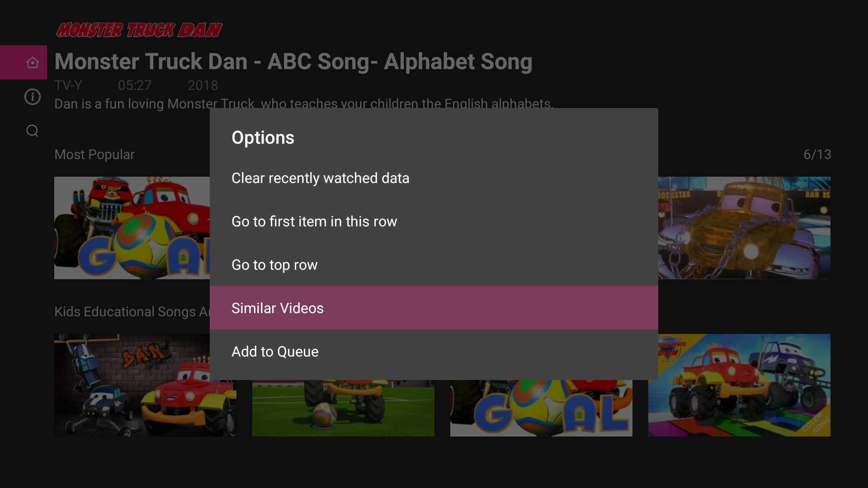The height and width of the screenshot is (488, 868).
Task: Click the ABC Song video title
Action: coord(293,61)
